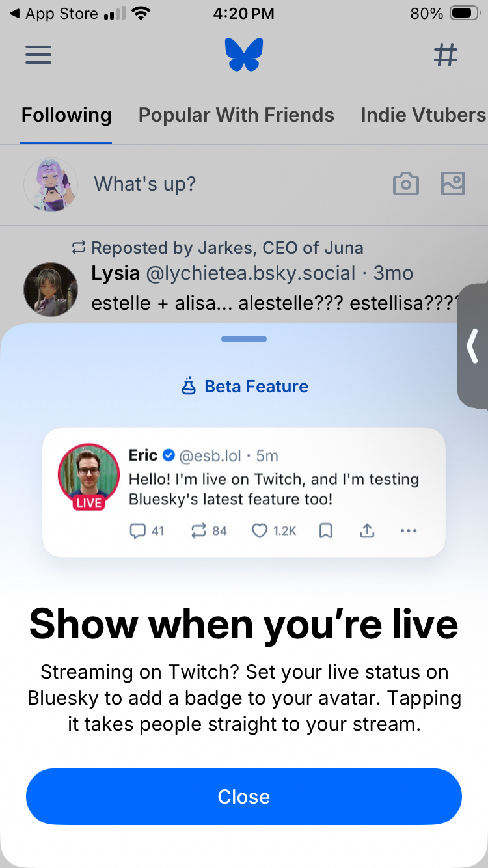Open camera from composer bar
Viewport: 488px width, 868px height.
point(406,184)
